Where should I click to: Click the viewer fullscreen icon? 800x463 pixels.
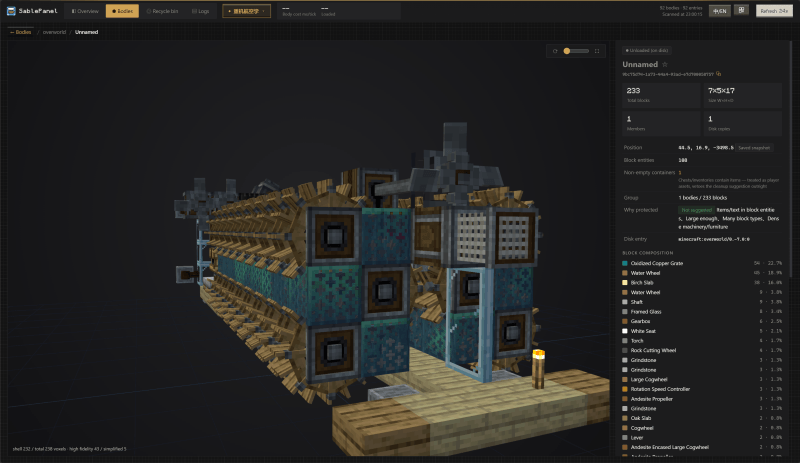click(x=597, y=51)
